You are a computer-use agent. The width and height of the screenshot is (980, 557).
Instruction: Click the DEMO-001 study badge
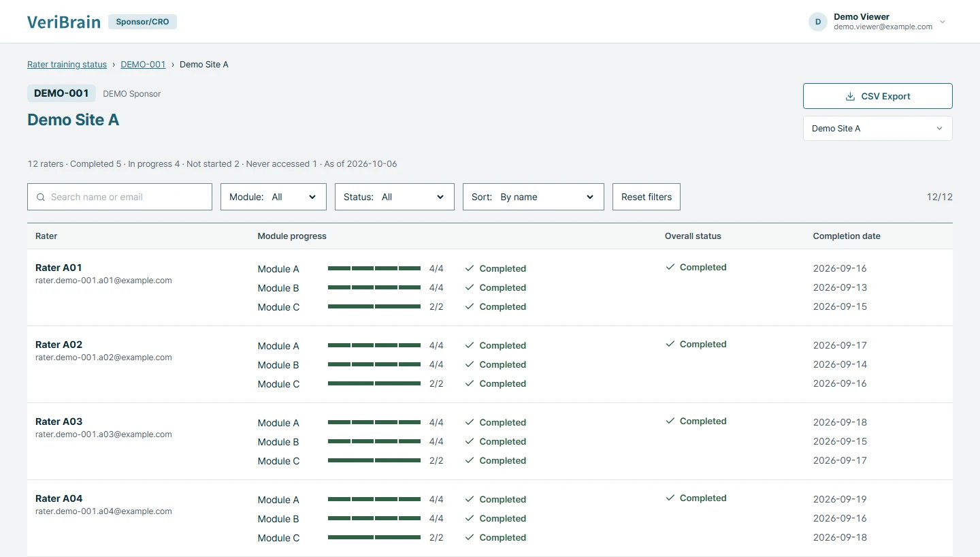[61, 93]
